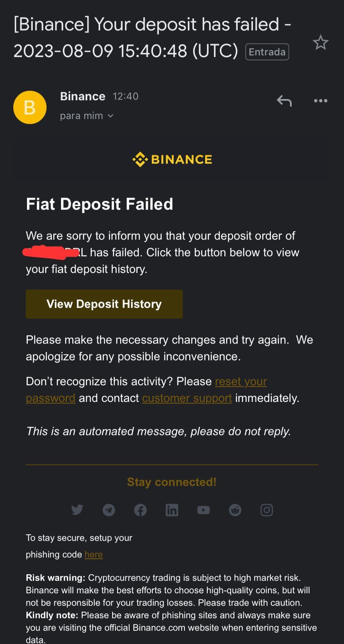
Task: Tap the Binance sender avatar
Action: pyautogui.click(x=30, y=107)
